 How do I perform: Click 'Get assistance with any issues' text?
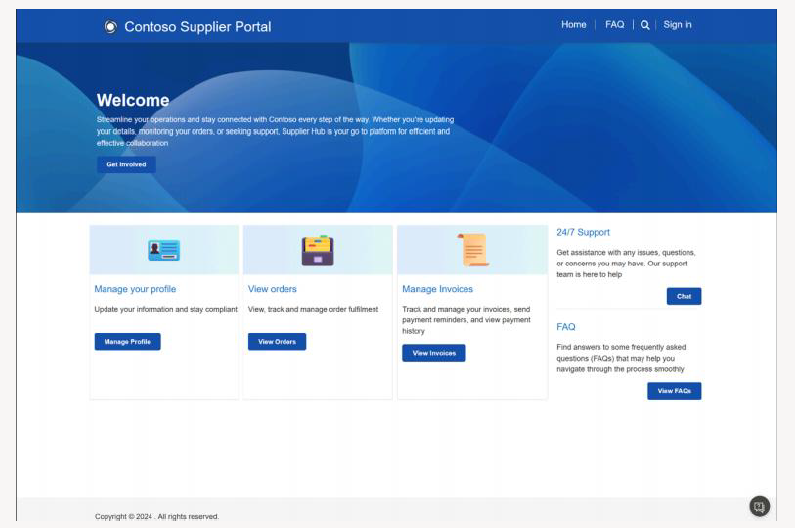pyautogui.click(x=626, y=263)
